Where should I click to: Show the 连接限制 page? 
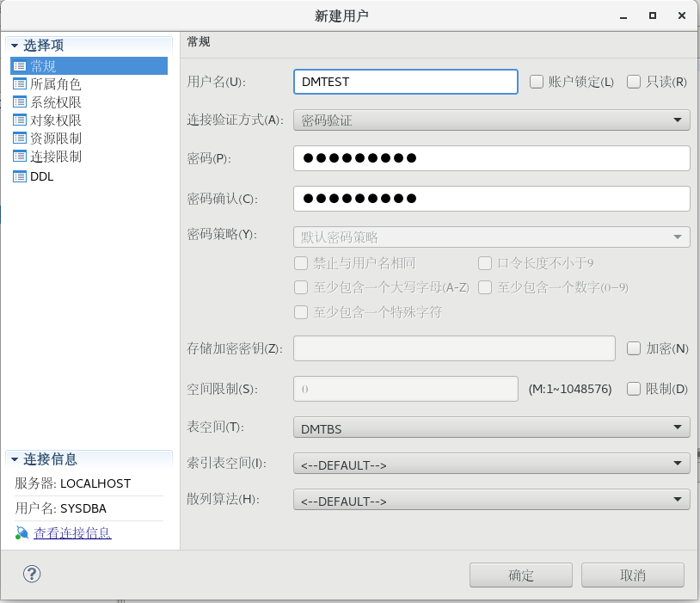[55, 157]
